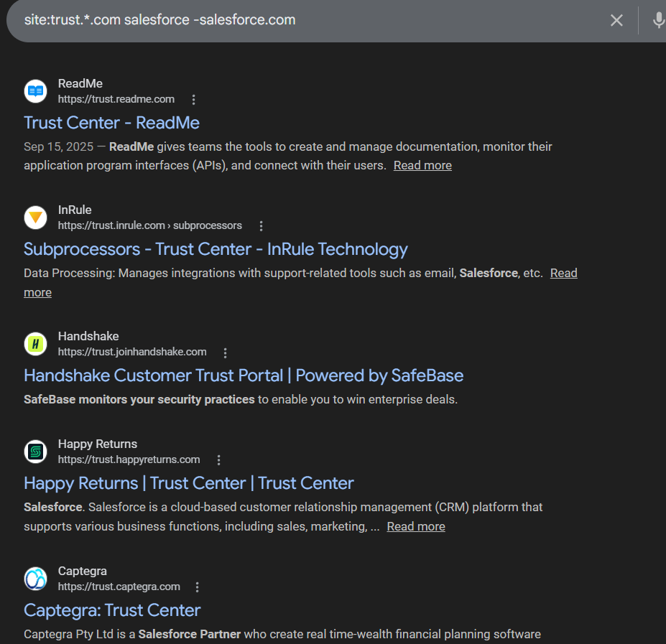
Task: Open Subprocessors - Trust Center - InRule Technology
Action: click(216, 249)
